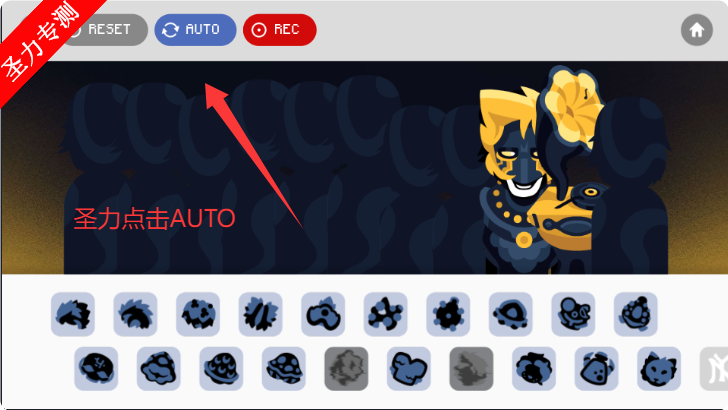Click the left grayed-out icon in the bottom row
The height and width of the screenshot is (410, 728).
pos(346,369)
